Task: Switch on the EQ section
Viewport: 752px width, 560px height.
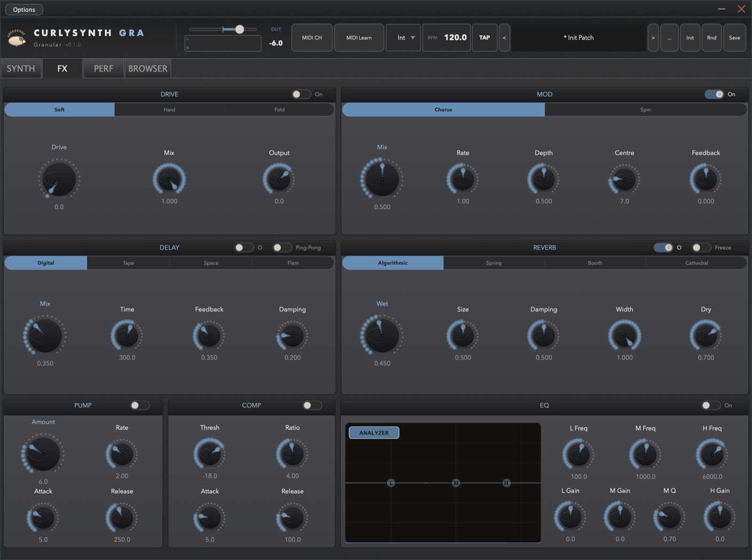Action: click(711, 405)
